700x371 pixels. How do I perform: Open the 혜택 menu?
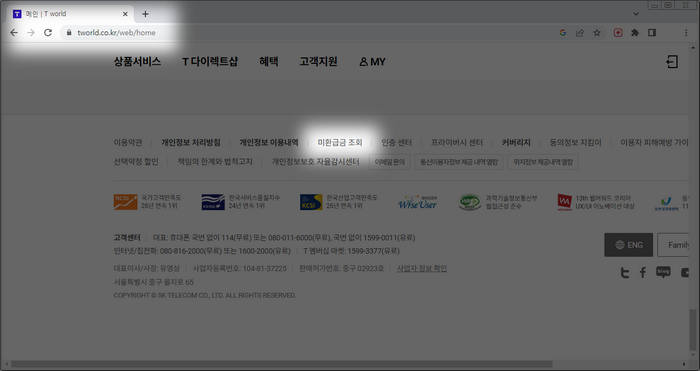[x=269, y=62]
